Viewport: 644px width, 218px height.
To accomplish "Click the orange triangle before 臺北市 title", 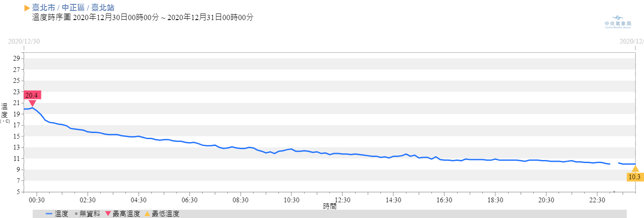I will (x=27, y=8).
